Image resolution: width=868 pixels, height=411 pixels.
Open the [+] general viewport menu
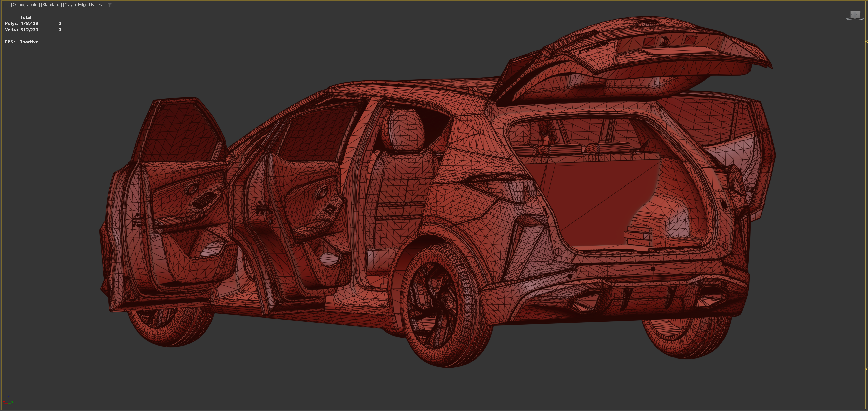pos(6,5)
